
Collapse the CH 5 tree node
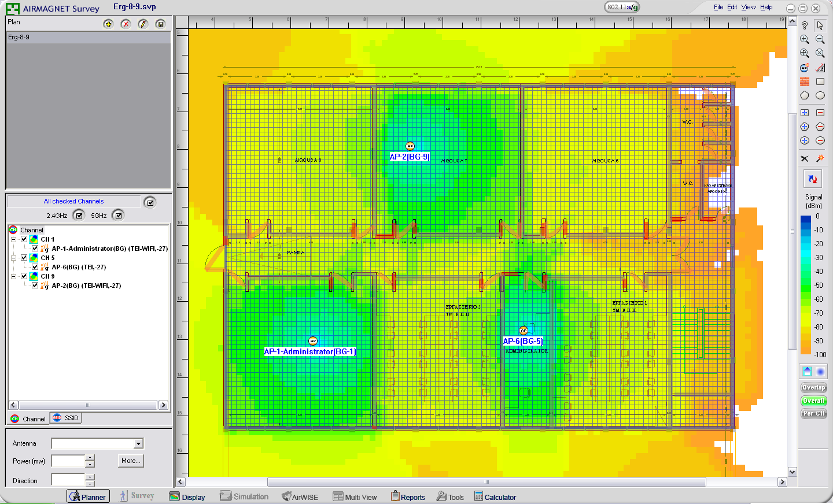click(13, 258)
